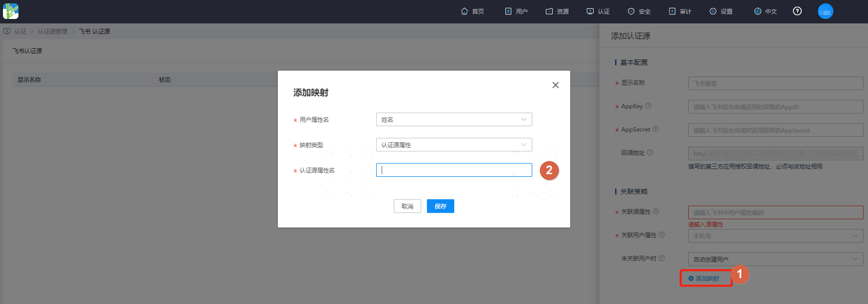Viewport: 868px width, 304px height.
Task: Click the help icon next to AppKey
Action: 648,106
